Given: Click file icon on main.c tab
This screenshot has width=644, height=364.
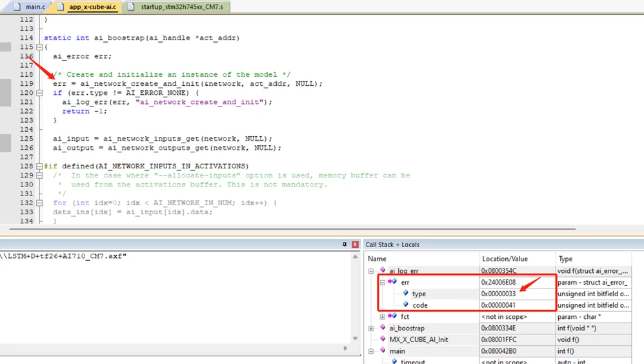Looking at the screenshot, I should tap(17, 6).
